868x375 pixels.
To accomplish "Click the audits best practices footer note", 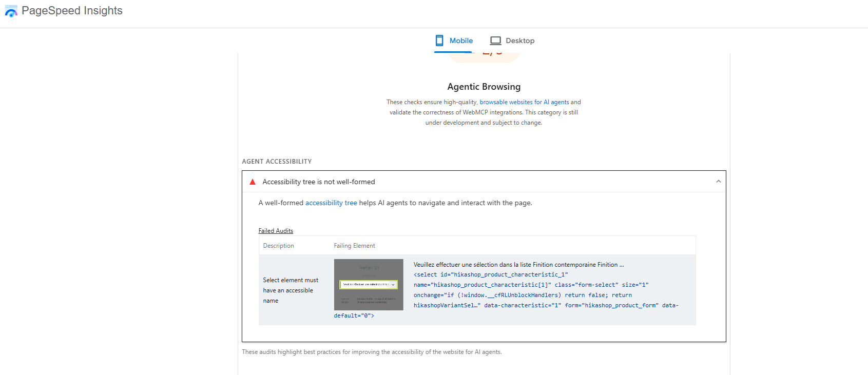I will (372, 352).
